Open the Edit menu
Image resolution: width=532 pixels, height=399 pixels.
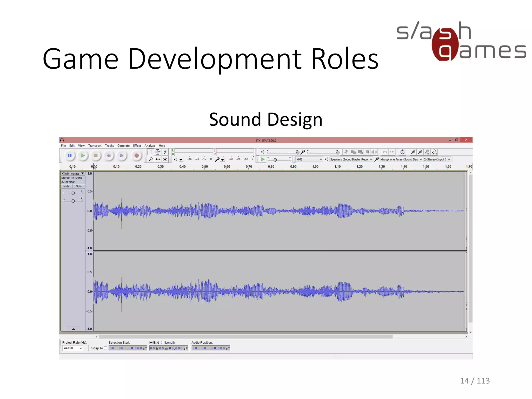point(72,146)
